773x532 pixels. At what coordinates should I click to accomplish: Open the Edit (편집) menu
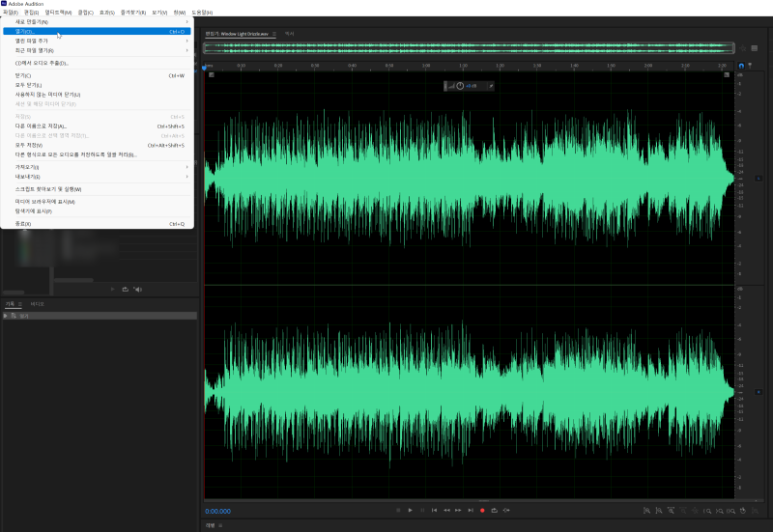coord(31,13)
